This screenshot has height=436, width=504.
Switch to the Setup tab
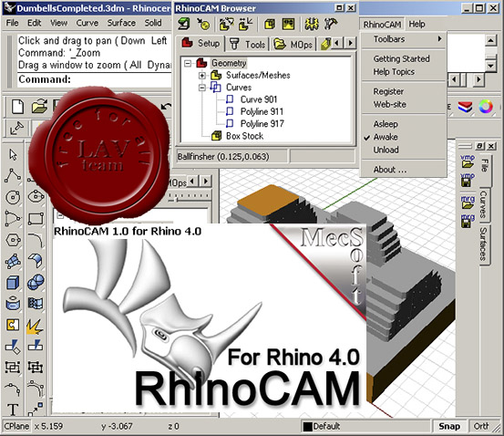pos(201,43)
